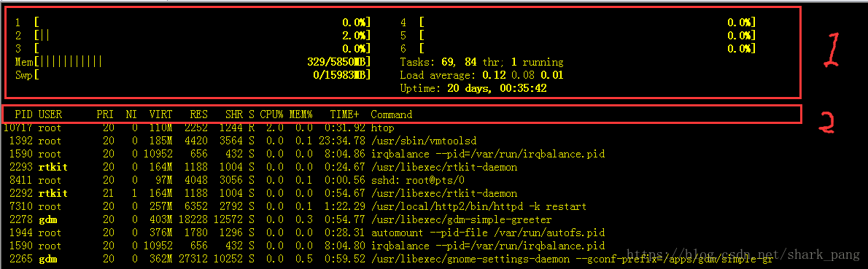Click VIRT value 257M
Screen dimensions: 868x269
pyautogui.click(x=161, y=206)
